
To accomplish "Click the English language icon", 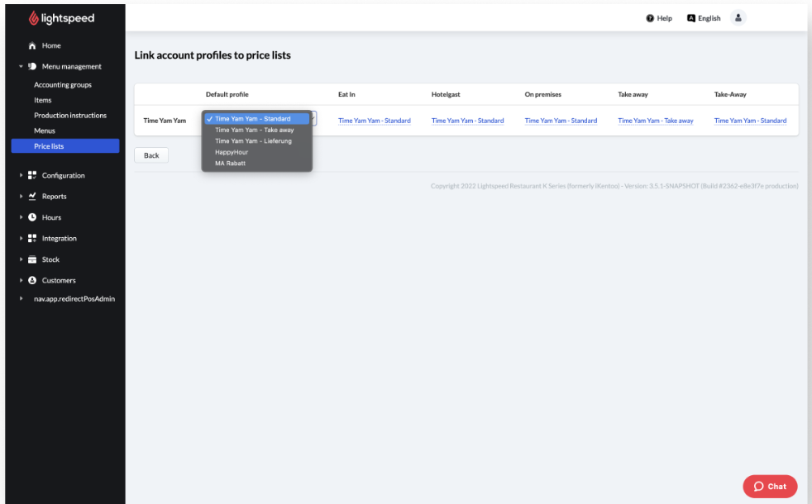I will (692, 18).
